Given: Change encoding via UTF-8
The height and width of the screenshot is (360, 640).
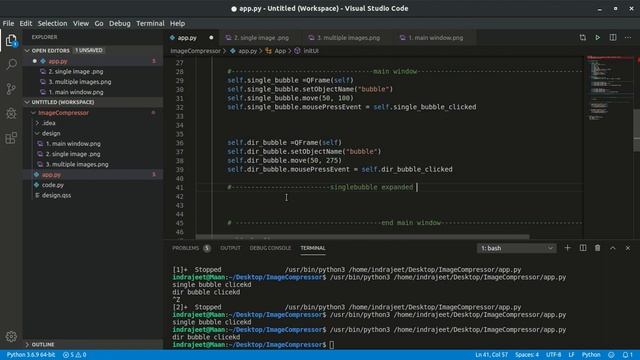Looking at the screenshot, I should click(553, 355).
